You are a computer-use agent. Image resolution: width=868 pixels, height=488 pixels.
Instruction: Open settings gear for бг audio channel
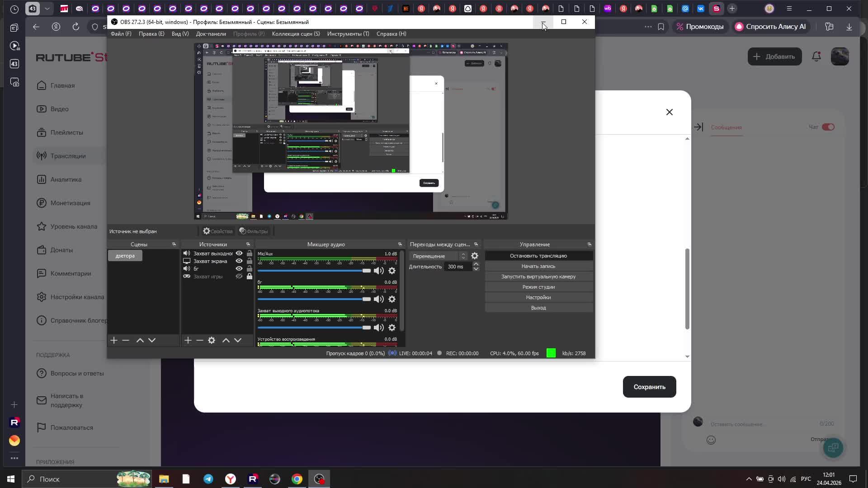(392, 299)
